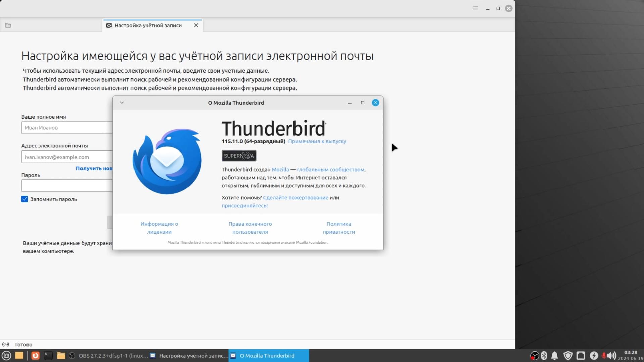Open the power lightning tray icon

point(594,356)
